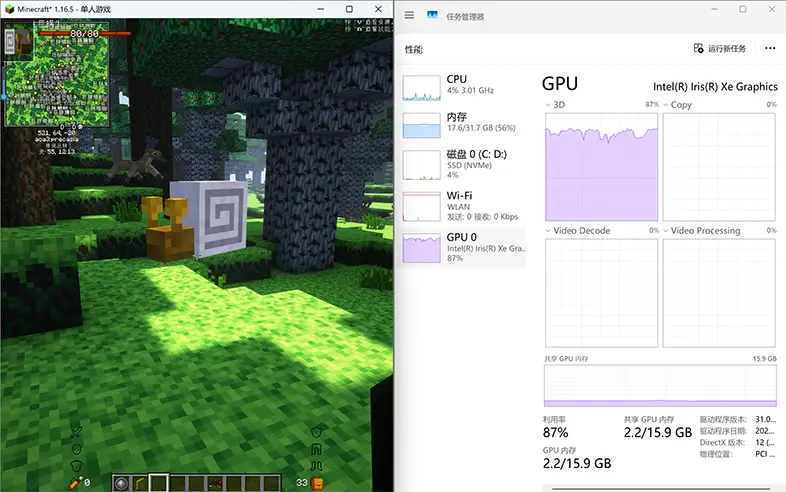Open the 磁盘 0 (C: D:) entry
Screen dimensions: 786x492
(463, 164)
